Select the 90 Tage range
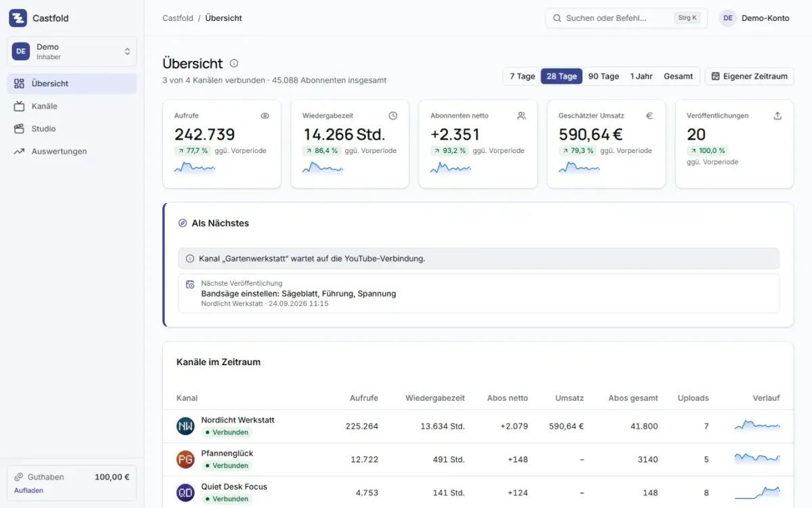 [x=604, y=77]
